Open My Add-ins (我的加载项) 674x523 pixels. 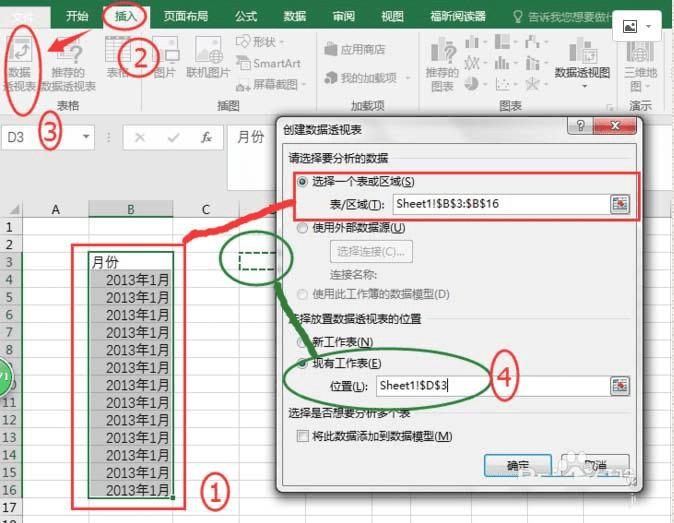pyautogui.click(x=368, y=78)
